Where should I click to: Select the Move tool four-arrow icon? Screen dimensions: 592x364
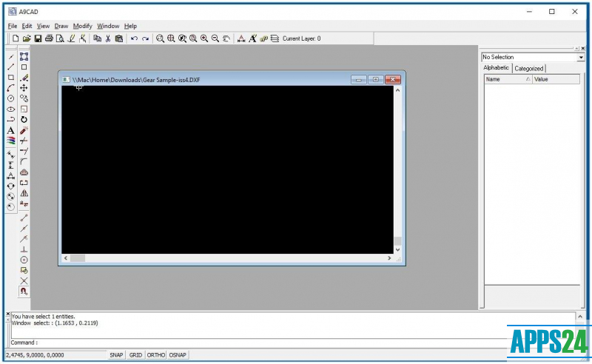pos(24,88)
